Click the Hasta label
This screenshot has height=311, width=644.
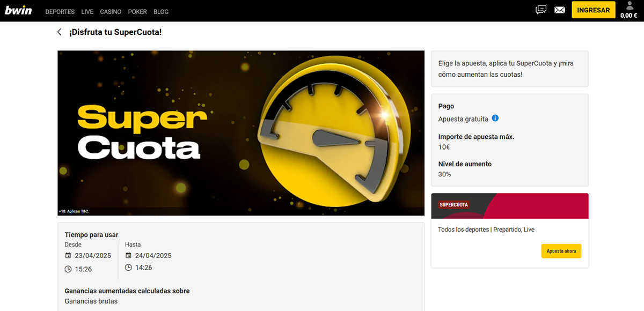click(133, 245)
